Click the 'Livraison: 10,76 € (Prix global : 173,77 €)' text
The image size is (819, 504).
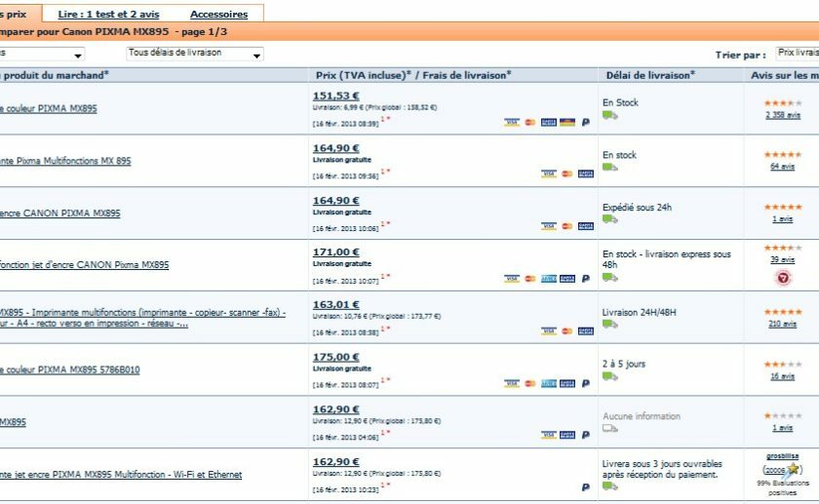(x=376, y=316)
